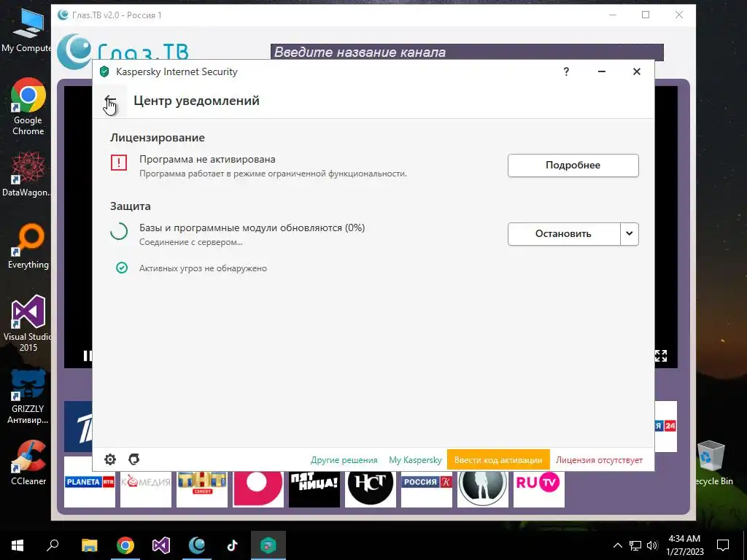Image resolution: width=747 pixels, height=560 pixels.
Task: Click the Kaspersky shield title icon
Action: [x=104, y=72]
